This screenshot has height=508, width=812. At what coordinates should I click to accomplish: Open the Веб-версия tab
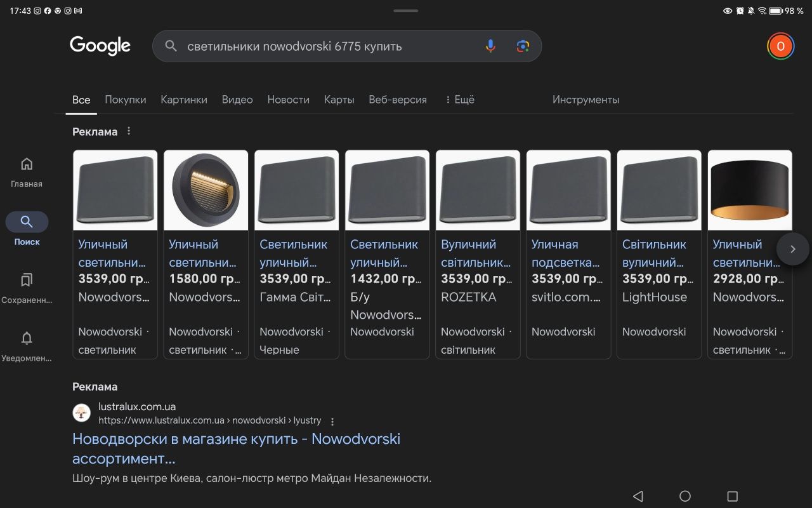pyautogui.click(x=398, y=100)
